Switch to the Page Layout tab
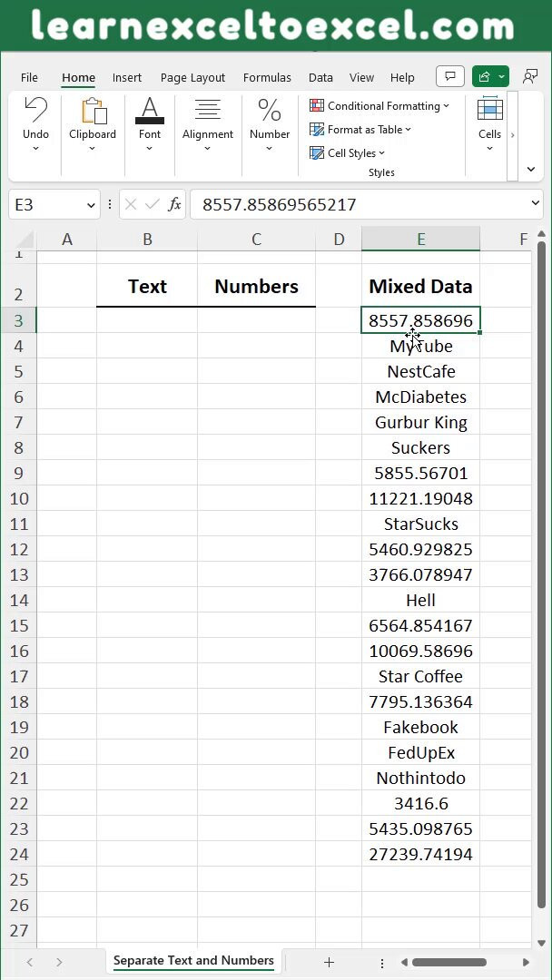Viewport: 552px width, 980px height. pyautogui.click(x=192, y=77)
